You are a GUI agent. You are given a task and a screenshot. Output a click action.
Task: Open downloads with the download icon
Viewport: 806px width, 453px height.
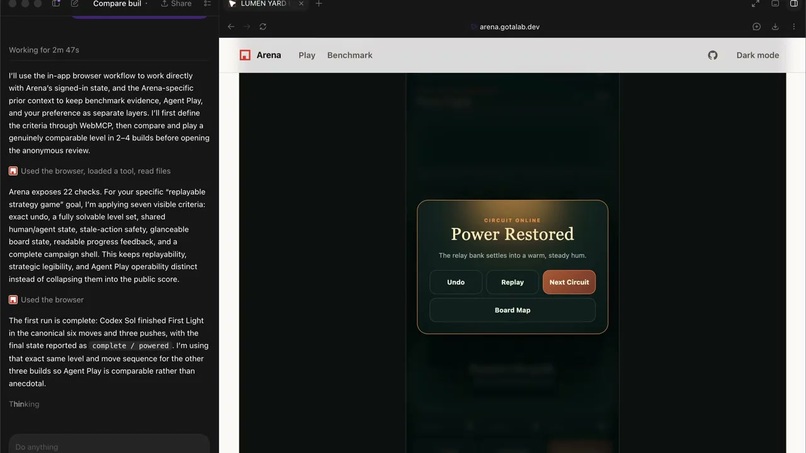775,27
